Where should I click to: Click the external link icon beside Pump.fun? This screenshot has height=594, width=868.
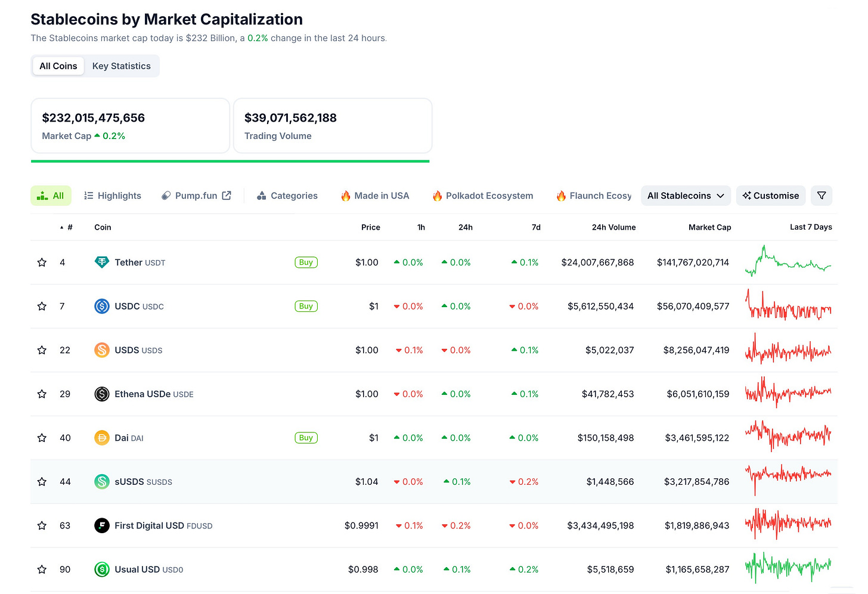[227, 196]
